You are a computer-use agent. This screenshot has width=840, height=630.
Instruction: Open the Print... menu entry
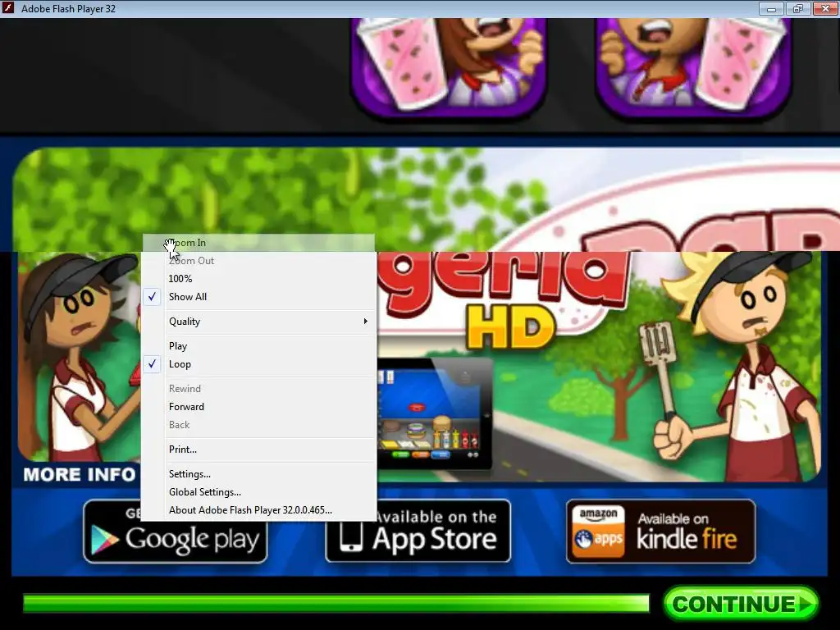(x=258, y=450)
